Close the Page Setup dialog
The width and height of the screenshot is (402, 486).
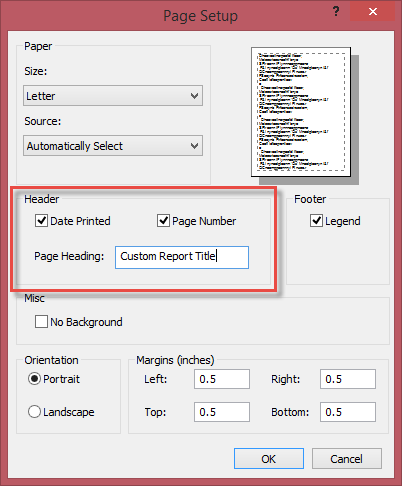click(373, 12)
